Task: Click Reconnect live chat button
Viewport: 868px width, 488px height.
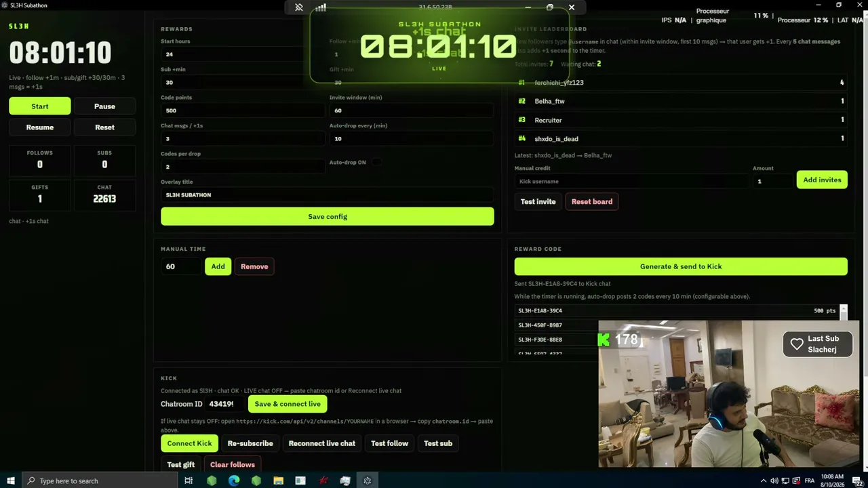Action: click(x=322, y=443)
